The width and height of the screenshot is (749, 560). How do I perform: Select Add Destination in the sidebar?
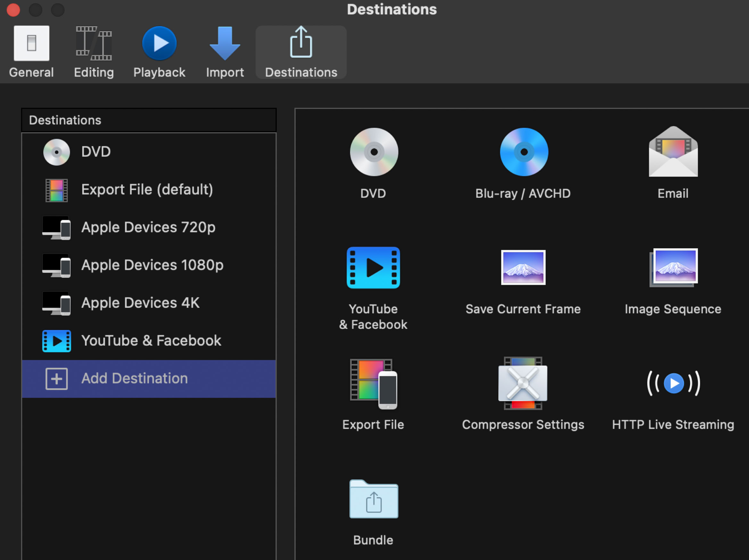tap(134, 379)
